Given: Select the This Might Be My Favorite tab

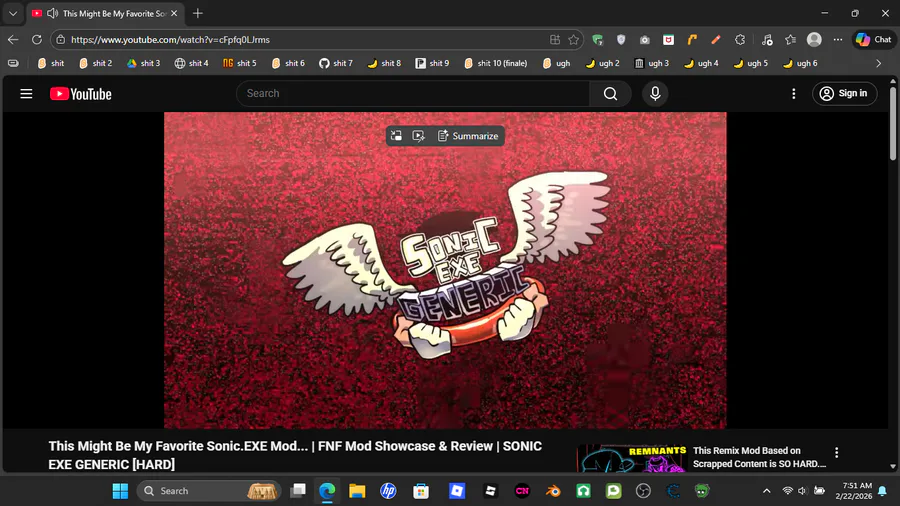Looking at the screenshot, I should 106,13.
